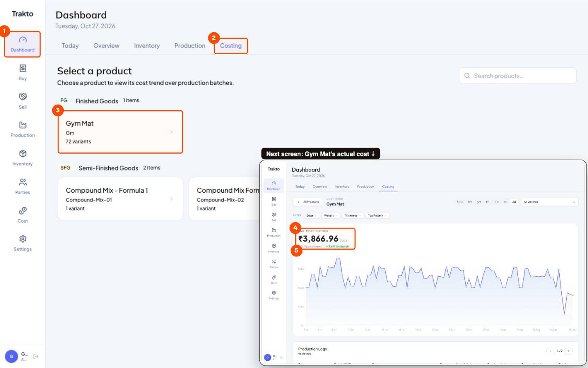Select the 1Y range in the preview chart
588x368 pixels.
point(487,202)
